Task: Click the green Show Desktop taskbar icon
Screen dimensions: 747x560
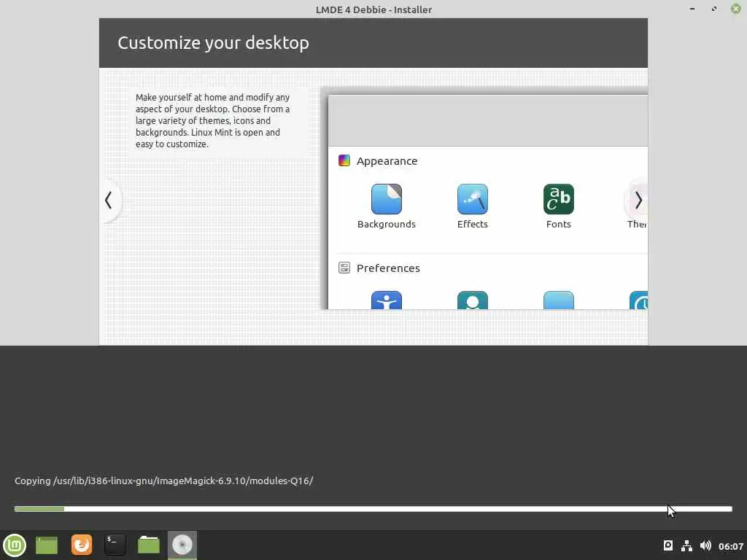Action: [x=47, y=545]
